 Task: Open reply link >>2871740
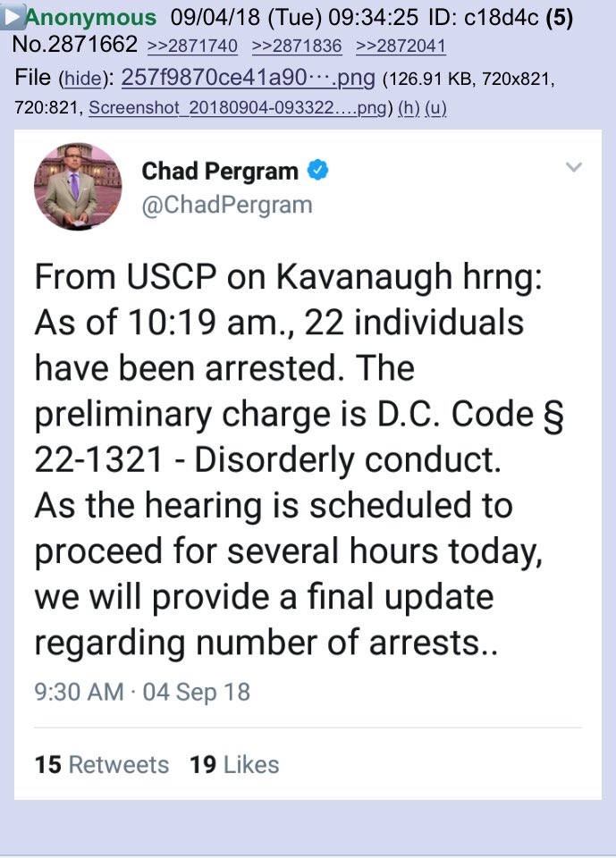point(192,46)
